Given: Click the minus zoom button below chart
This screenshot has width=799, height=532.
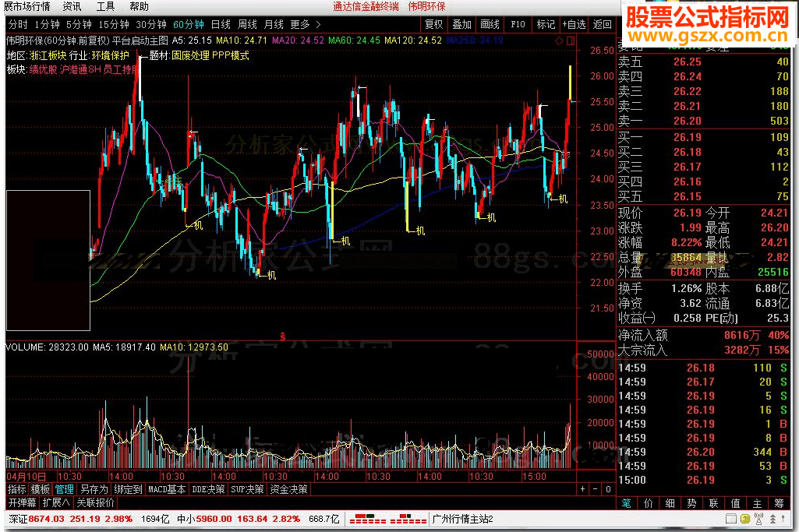Looking at the screenshot, I should pos(596,489).
